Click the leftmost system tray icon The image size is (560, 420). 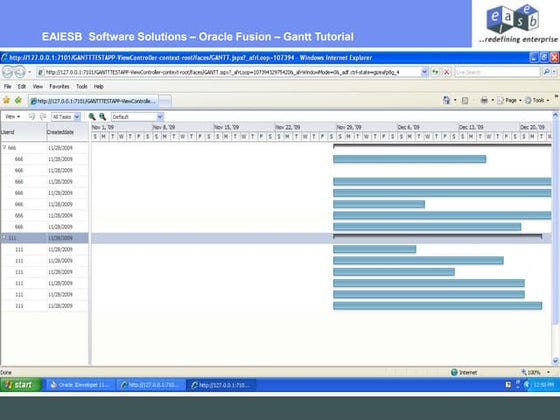tap(508, 385)
